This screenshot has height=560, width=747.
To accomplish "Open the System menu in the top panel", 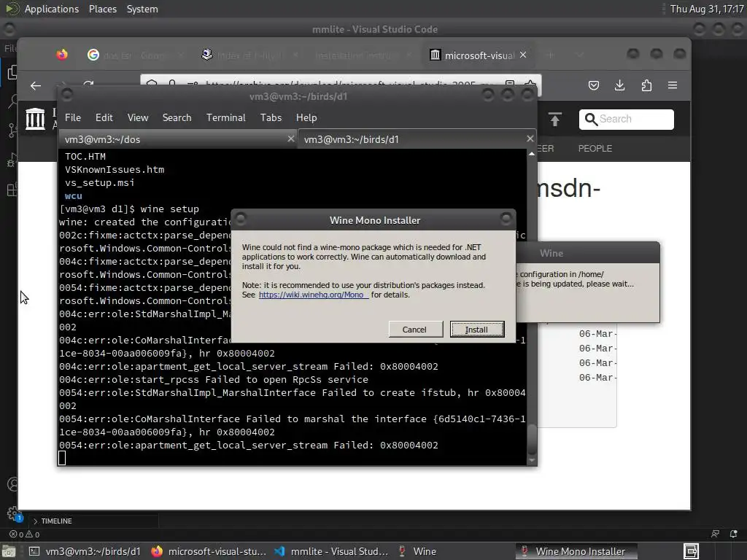I will [142, 9].
